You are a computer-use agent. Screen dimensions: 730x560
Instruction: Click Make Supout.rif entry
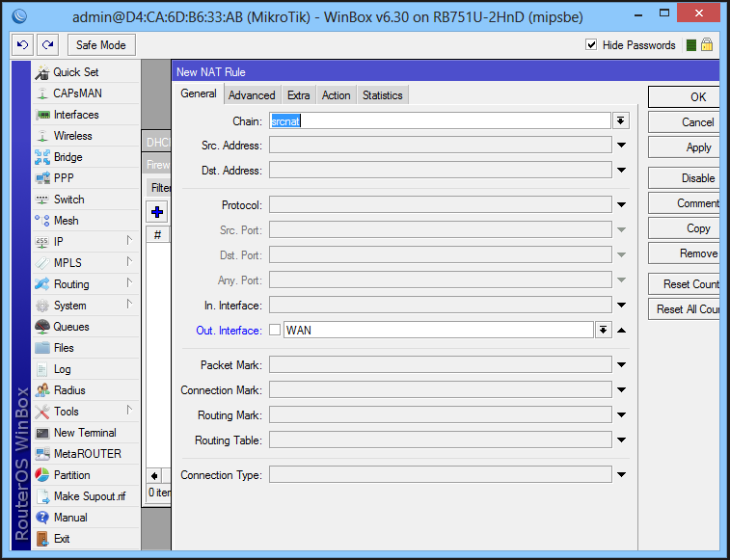point(86,496)
